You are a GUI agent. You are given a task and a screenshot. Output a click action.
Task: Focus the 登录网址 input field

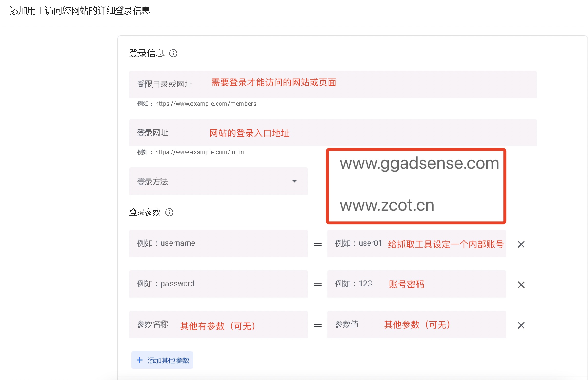pyautogui.click(x=333, y=132)
